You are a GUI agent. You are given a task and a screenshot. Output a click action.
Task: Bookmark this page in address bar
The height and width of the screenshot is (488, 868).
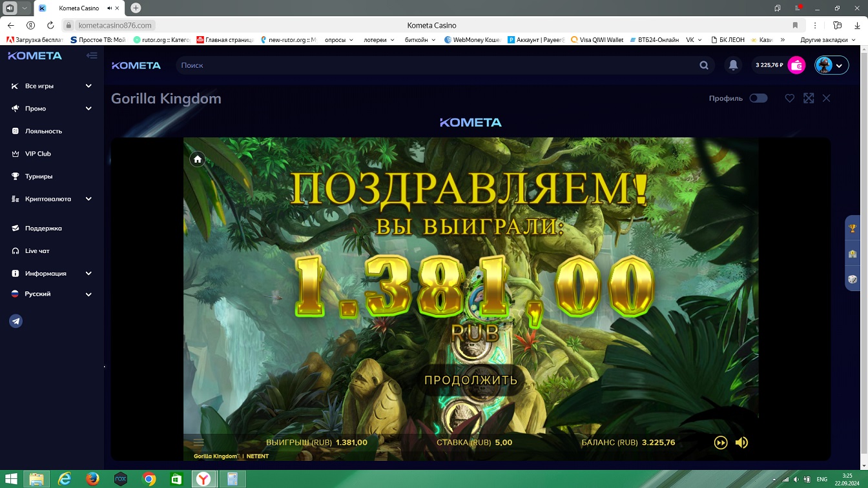pyautogui.click(x=795, y=25)
